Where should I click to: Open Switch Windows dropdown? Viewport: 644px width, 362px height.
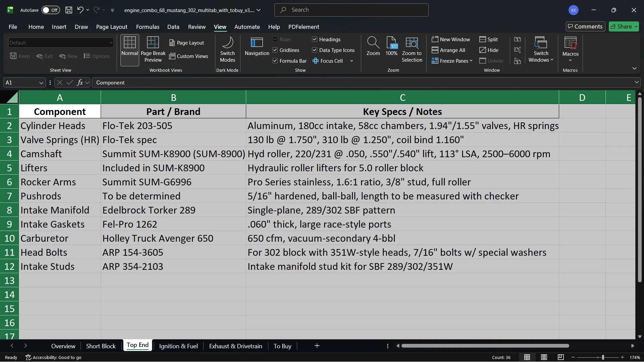pos(541,50)
